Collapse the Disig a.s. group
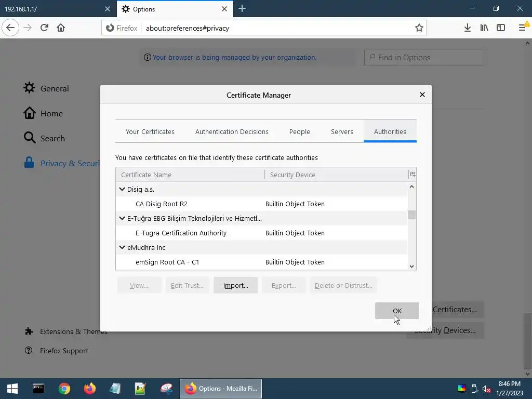Screen dimensions: 532x399 (x=122, y=189)
